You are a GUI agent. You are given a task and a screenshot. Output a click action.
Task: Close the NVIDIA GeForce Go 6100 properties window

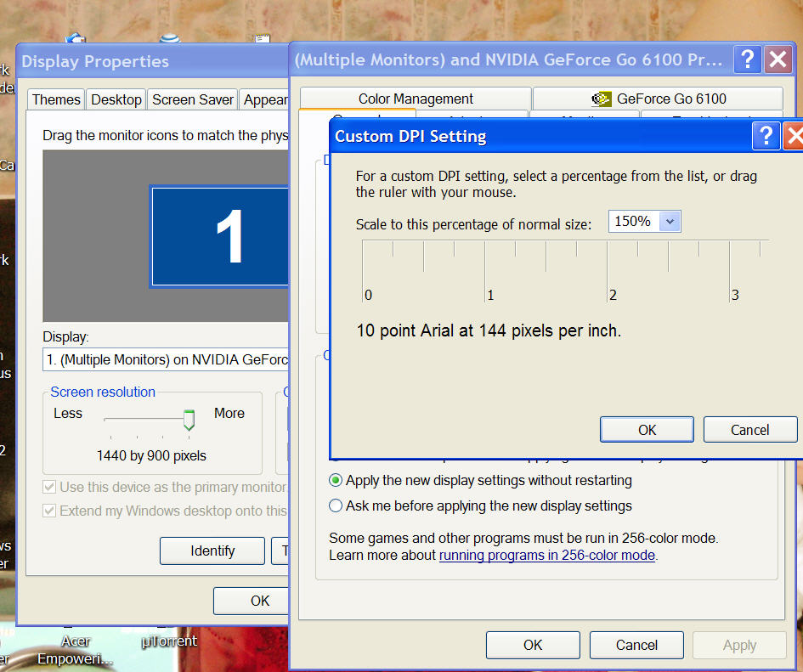[x=778, y=59]
